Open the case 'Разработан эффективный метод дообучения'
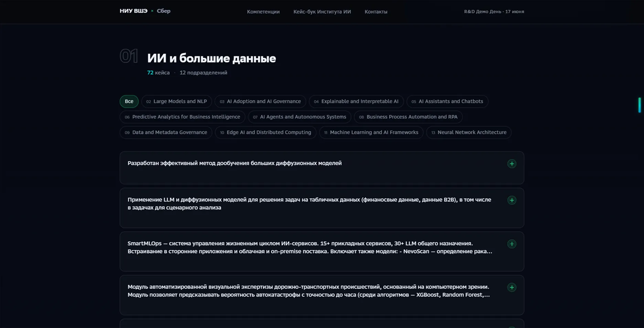644x328 pixels. pyautogui.click(x=235, y=163)
